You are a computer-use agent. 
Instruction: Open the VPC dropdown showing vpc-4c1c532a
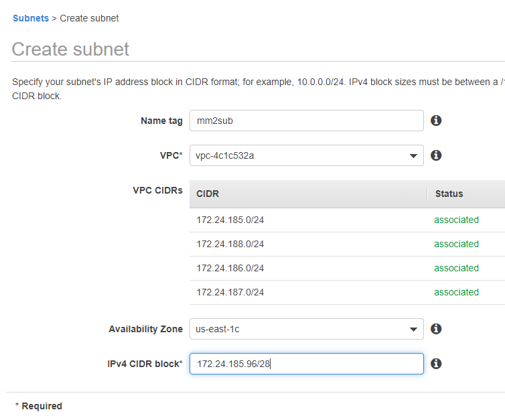coord(306,155)
